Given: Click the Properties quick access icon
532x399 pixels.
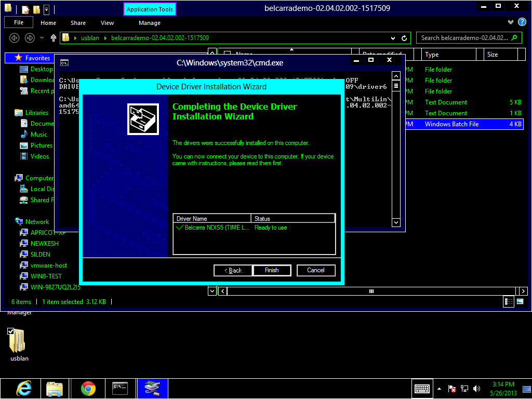Looking at the screenshot, I should pyautogui.click(x=26, y=9).
